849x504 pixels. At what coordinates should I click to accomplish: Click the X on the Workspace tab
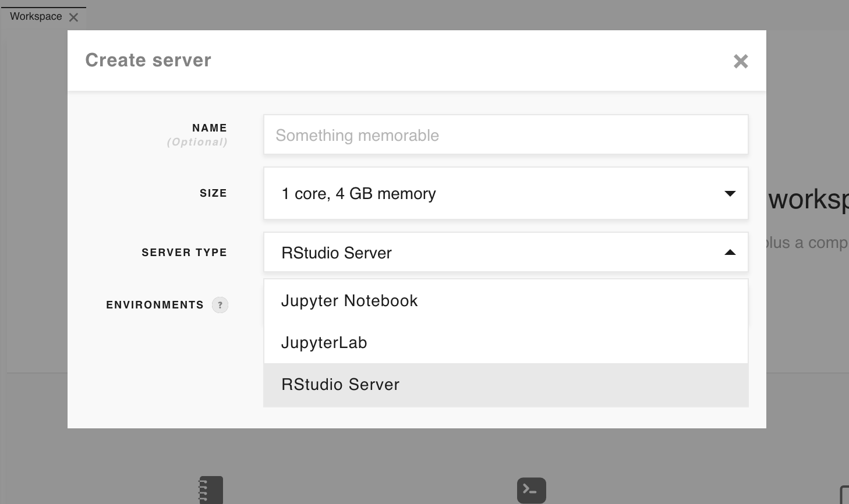coord(73,17)
